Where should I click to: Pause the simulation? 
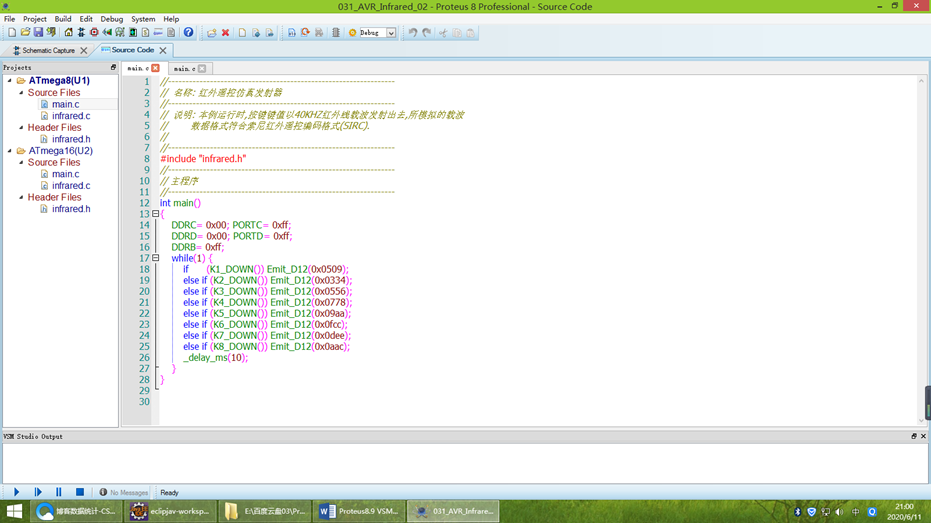coord(58,492)
